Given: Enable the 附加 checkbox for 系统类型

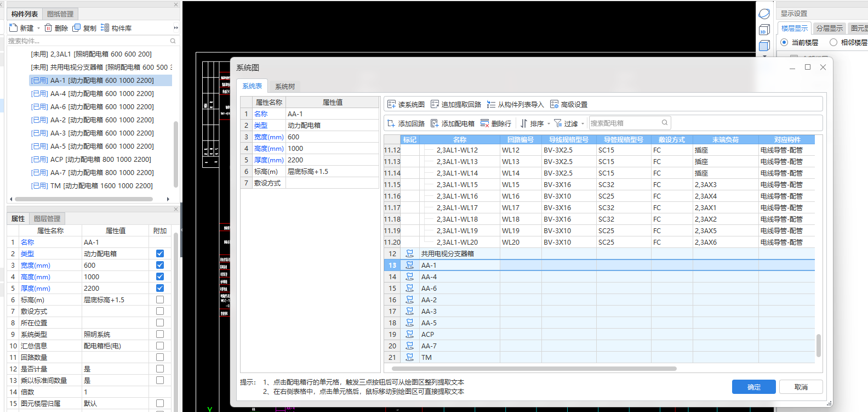Looking at the screenshot, I should click(x=160, y=334).
